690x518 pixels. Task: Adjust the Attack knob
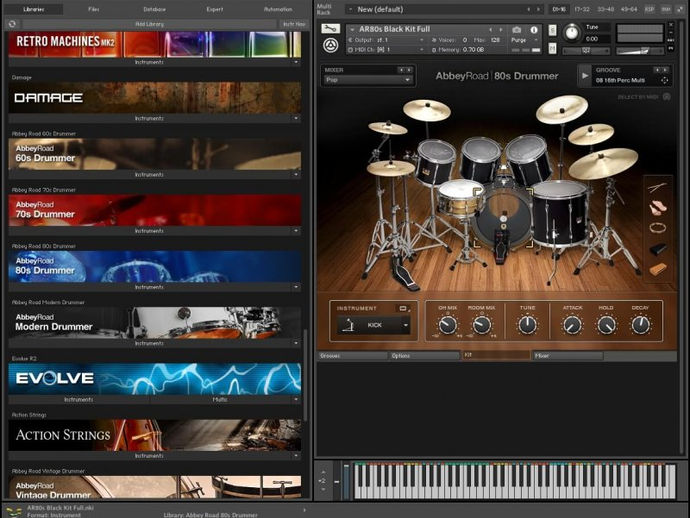click(572, 325)
